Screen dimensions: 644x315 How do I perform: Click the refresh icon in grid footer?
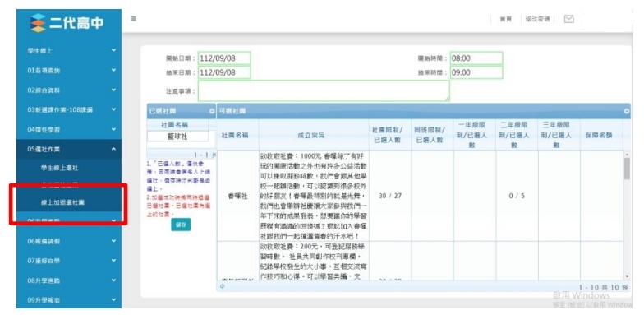222,286
